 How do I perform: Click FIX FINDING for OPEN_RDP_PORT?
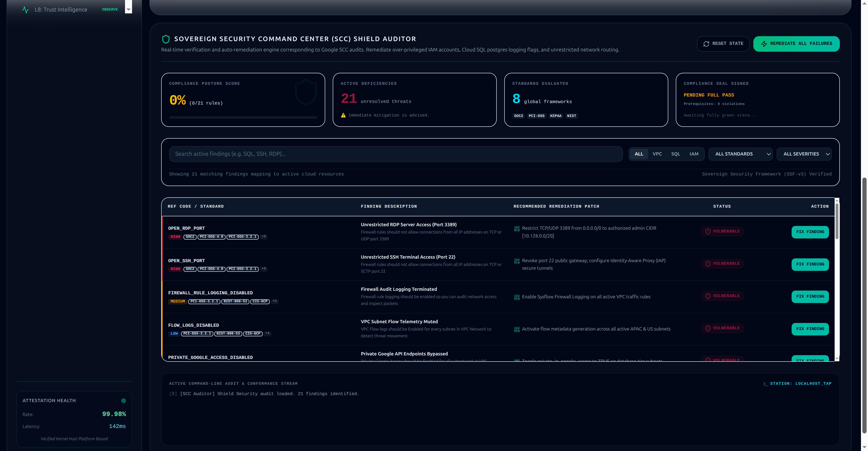810,232
